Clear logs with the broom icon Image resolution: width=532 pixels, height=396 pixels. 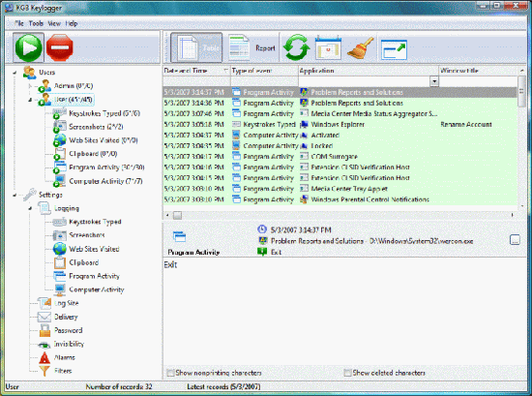(361, 47)
